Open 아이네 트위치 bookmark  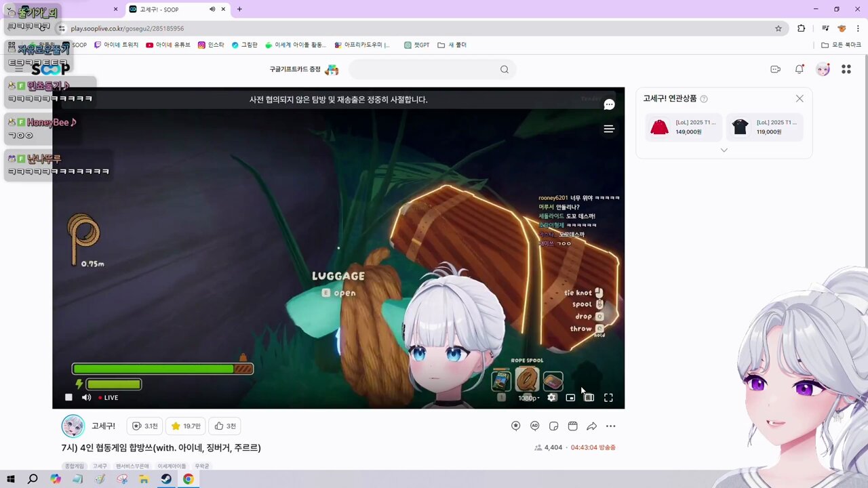click(116, 45)
